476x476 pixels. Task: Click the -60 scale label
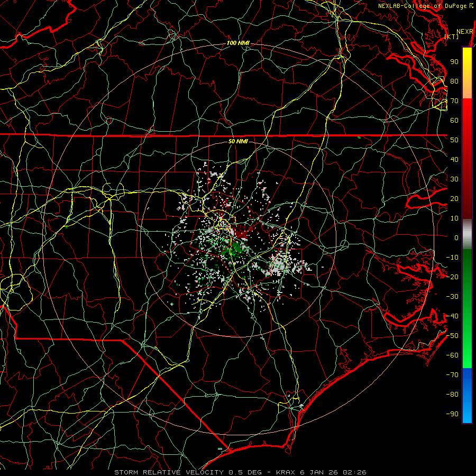[x=452, y=355]
